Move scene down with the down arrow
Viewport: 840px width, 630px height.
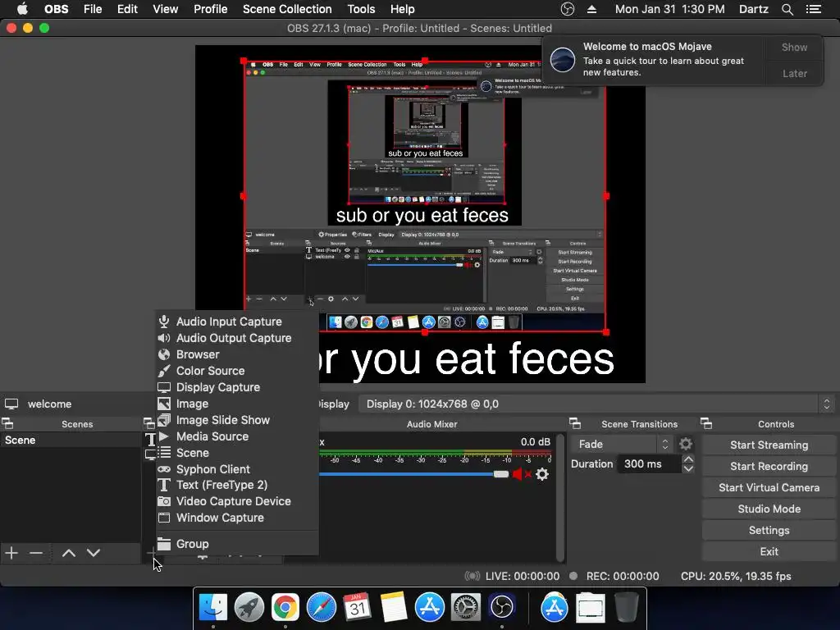click(94, 553)
